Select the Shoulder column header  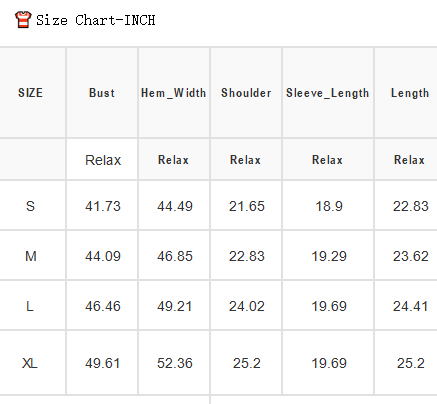pos(246,93)
